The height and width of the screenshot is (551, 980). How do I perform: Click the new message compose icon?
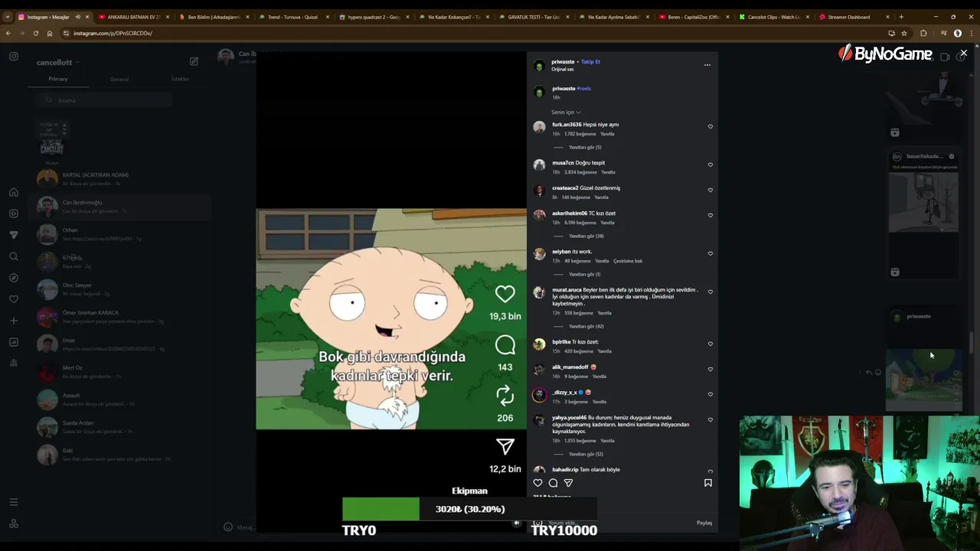coord(194,61)
